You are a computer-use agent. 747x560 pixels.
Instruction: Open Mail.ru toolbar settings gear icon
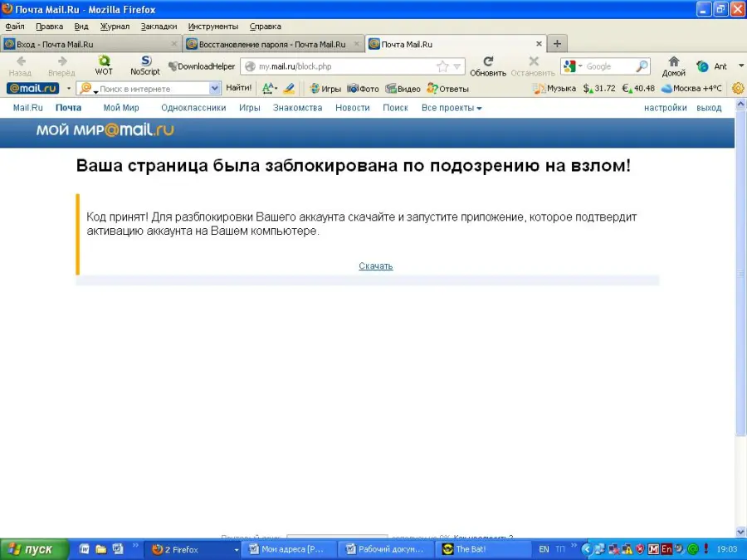pos(738,88)
